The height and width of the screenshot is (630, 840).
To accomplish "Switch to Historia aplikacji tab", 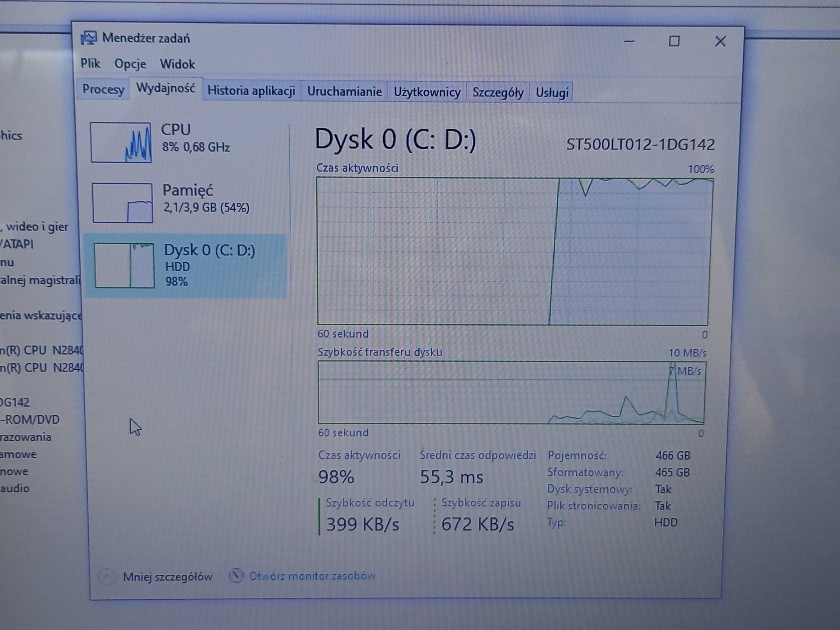I will pyautogui.click(x=251, y=91).
